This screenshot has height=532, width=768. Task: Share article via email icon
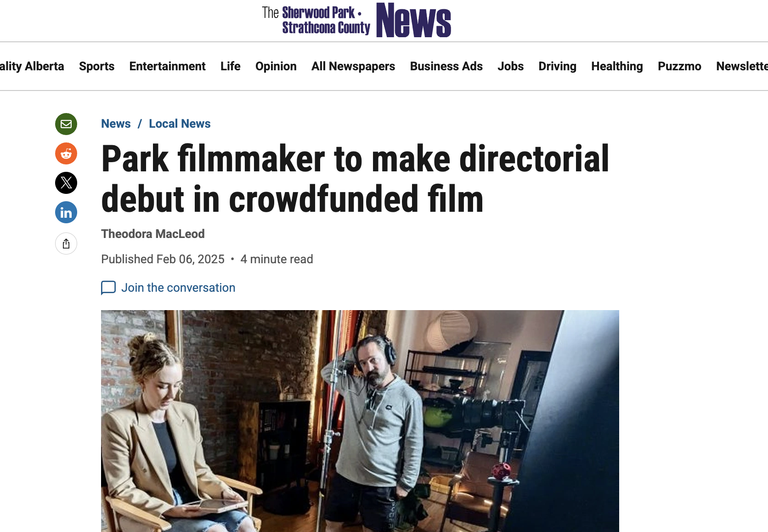pyautogui.click(x=66, y=124)
